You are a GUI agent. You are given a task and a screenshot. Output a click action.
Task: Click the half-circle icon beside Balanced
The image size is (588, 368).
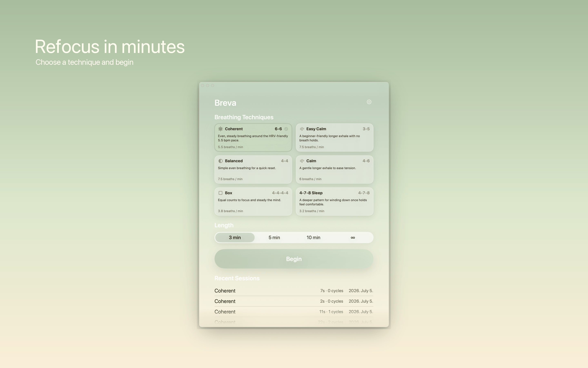[220, 161]
